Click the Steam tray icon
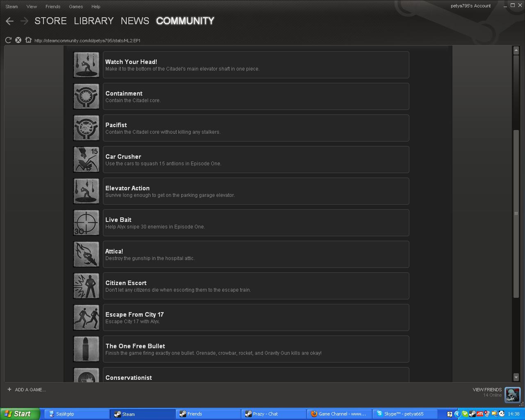 472,414
